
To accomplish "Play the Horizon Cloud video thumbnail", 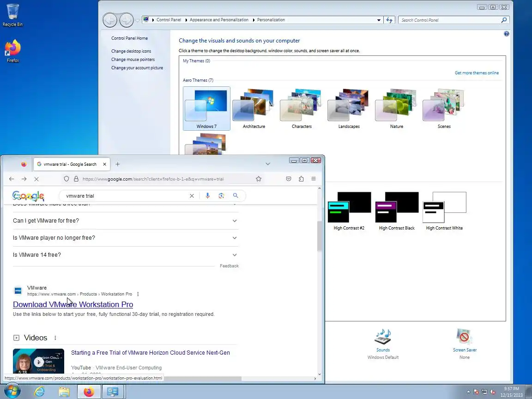I will tap(38, 362).
